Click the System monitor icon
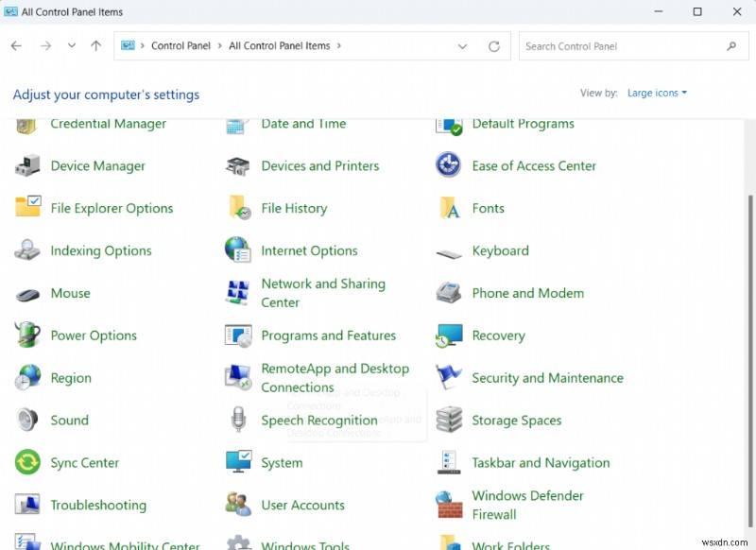Screen dimensions: 756x550 [238, 462]
